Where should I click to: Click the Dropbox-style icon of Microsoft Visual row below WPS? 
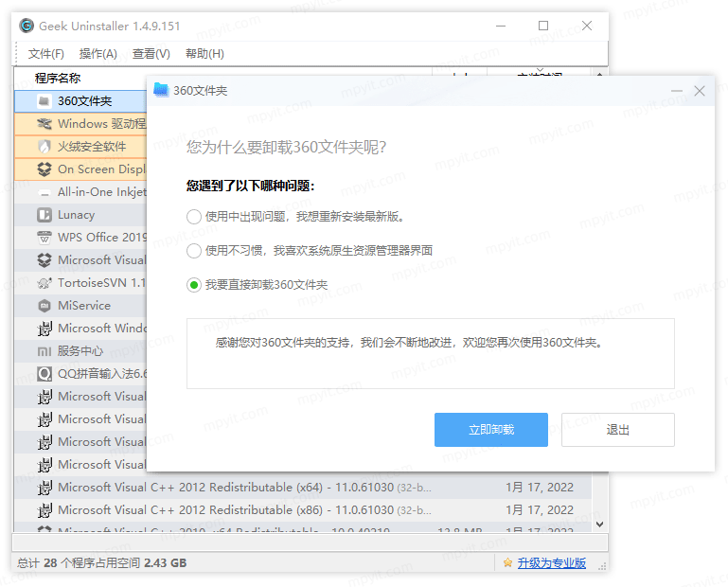44,260
